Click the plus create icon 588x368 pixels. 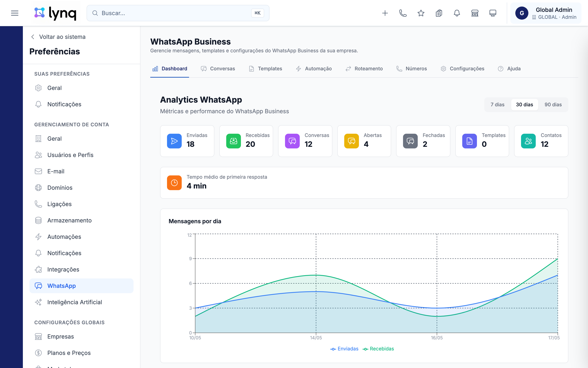point(385,13)
